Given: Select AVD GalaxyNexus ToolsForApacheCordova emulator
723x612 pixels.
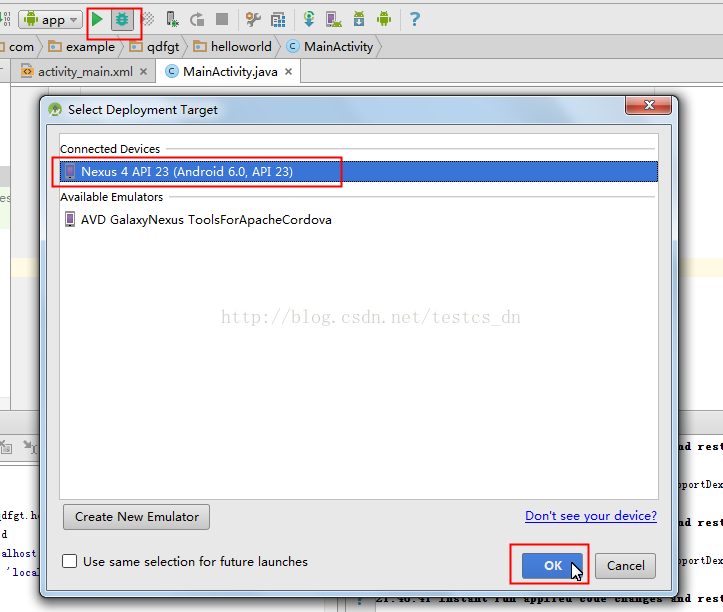Looking at the screenshot, I should point(359,220).
